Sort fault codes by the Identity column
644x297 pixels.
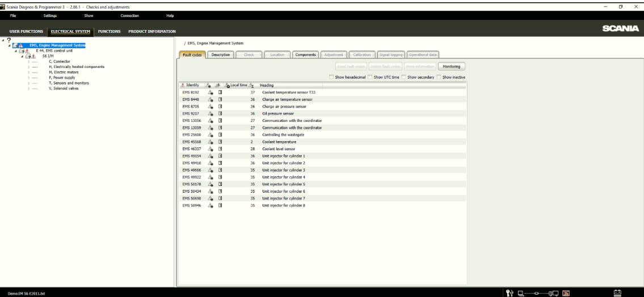tap(192, 86)
